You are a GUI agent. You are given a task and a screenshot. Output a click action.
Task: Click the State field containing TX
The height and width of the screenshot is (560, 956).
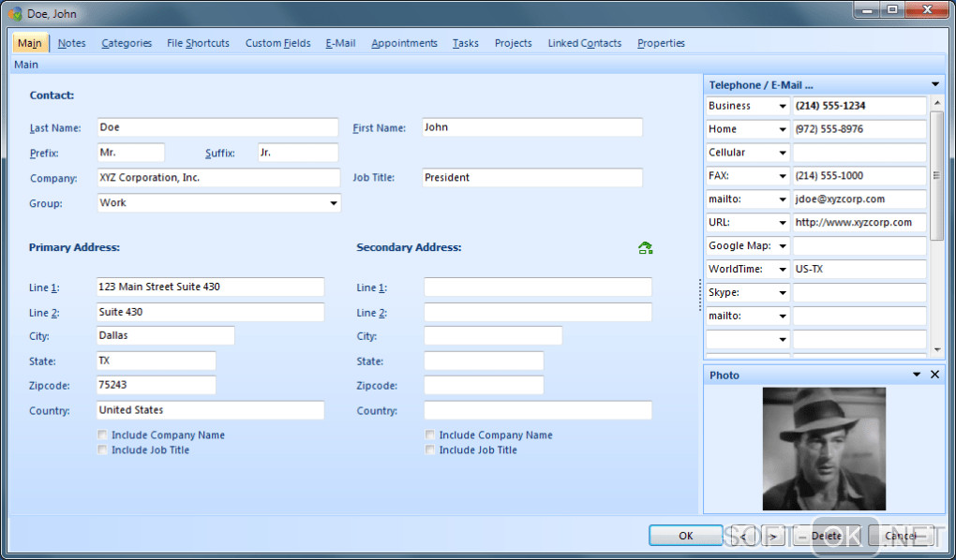tap(157, 361)
